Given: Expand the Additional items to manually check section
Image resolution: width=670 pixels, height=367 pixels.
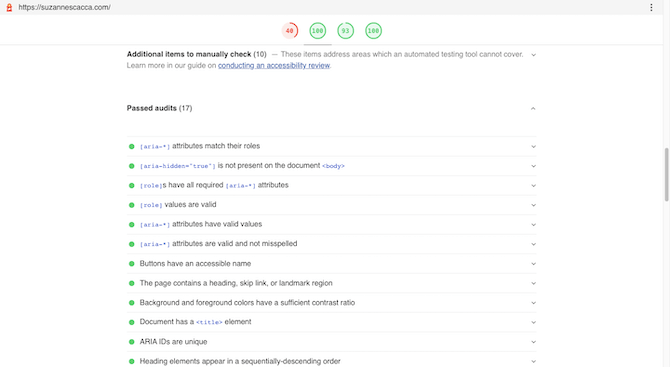Looking at the screenshot, I should pos(533,55).
